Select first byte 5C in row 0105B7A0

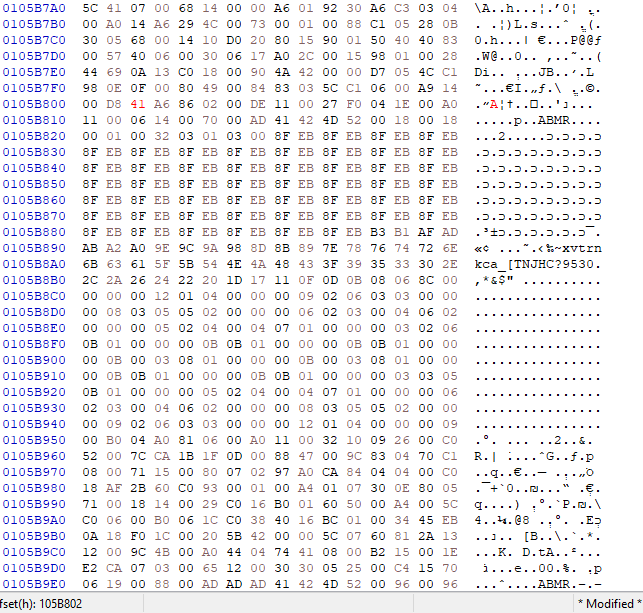pyautogui.click(x=90, y=6)
